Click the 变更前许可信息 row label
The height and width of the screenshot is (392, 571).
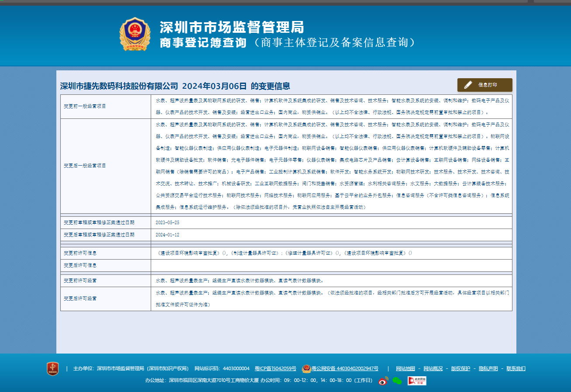pos(80,253)
